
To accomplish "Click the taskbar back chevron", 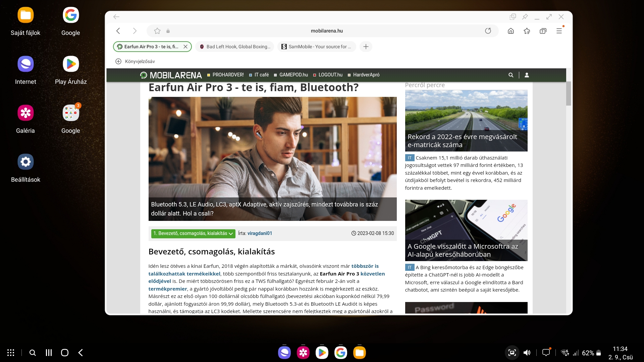I will point(80,353).
